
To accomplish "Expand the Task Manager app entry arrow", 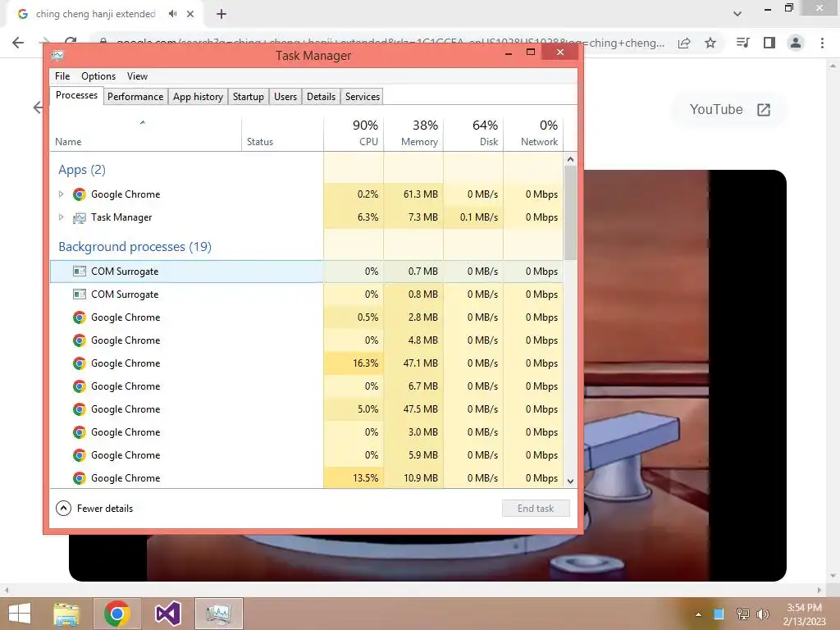I will (x=61, y=217).
